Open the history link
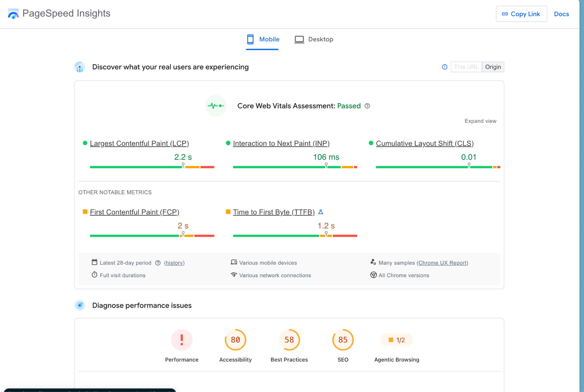Viewport: 584px width, 392px height. (x=174, y=263)
